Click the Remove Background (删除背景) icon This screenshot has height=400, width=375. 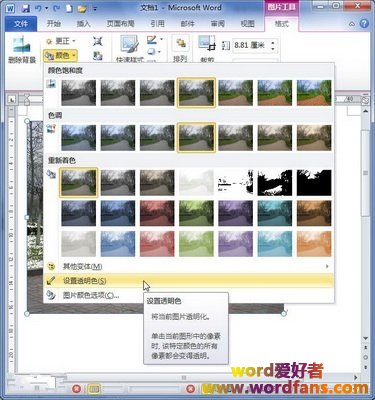pyautogui.click(x=21, y=50)
